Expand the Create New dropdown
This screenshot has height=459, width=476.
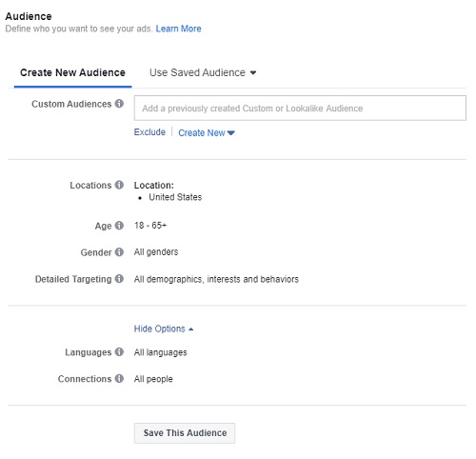click(x=207, y=132)
